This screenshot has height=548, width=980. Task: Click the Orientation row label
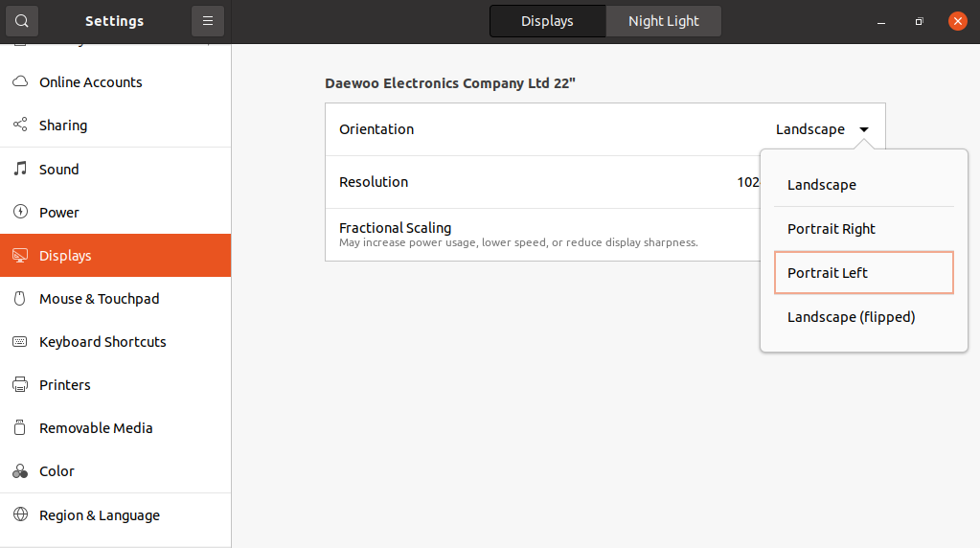click(376, 129)
